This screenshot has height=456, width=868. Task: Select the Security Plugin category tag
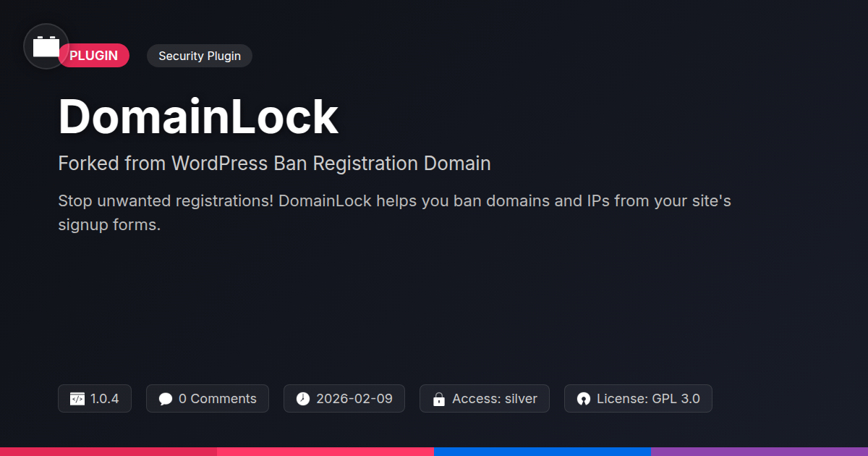coord(200,56)
